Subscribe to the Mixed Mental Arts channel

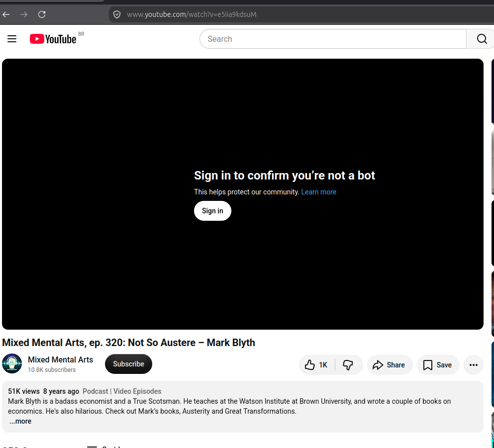point(128,364)
